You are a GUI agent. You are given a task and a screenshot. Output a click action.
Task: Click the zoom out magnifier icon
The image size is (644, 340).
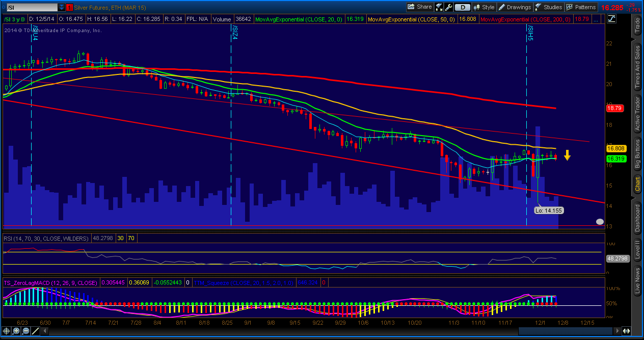coord(25,331)
